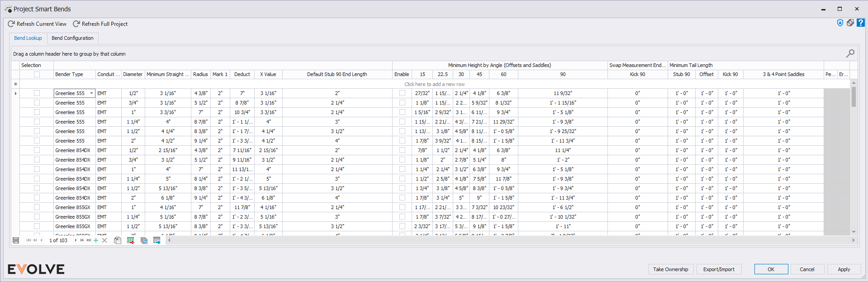Image resolution: width=868 pixels, height=282 pixels.
Task: Sort by the Bender Type column header
Action: [75, 74]
